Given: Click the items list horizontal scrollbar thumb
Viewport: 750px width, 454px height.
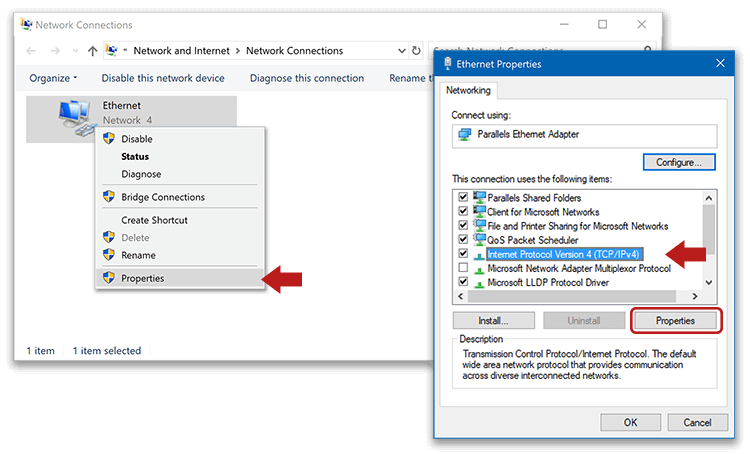Looking at the screenshot, I should click(572, 297).
